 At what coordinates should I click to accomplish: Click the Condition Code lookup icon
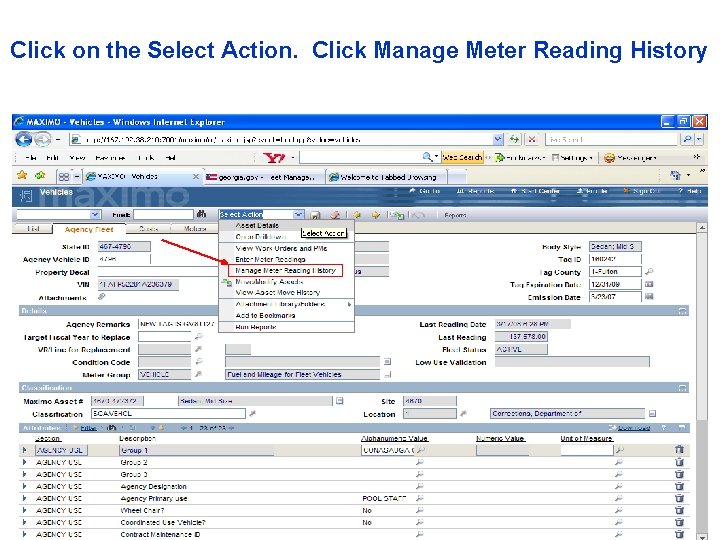pyautogui.click(x=198, y=361)
